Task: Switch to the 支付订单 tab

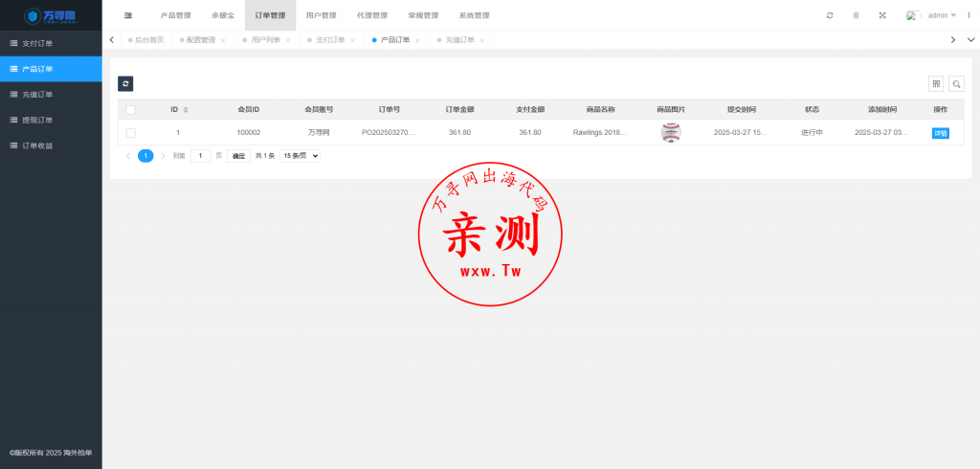Action: click(330, 40)
